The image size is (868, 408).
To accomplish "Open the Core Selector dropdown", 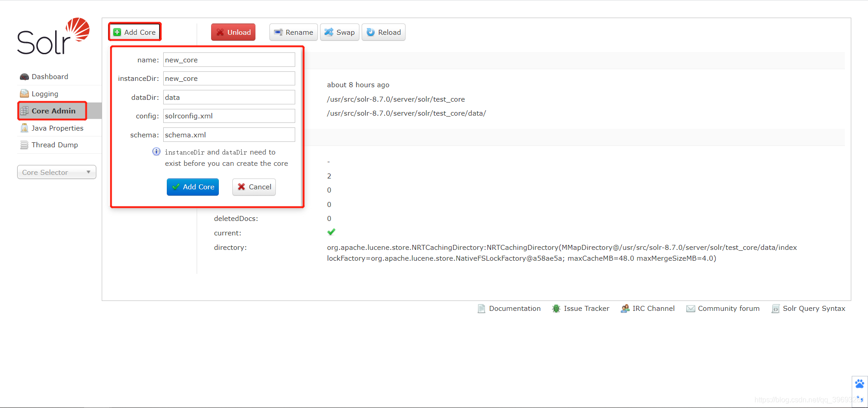I will [x=57, y=172].
